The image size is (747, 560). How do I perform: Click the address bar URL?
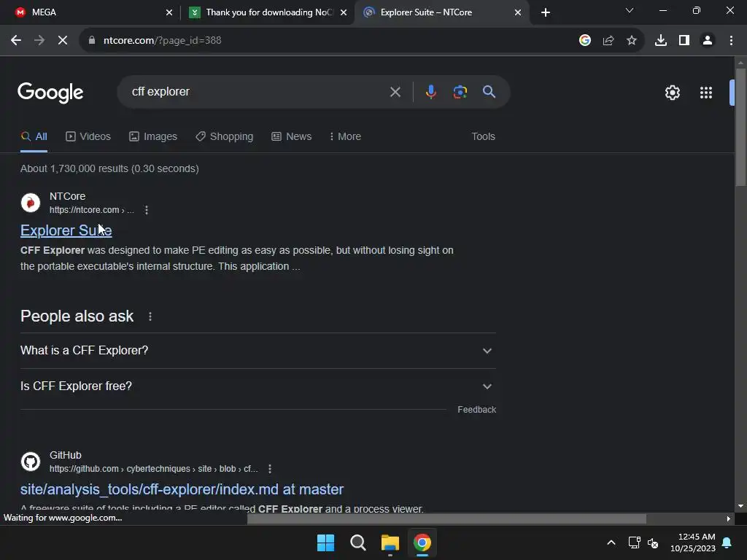pyautogui.click(x=163, y=41)
